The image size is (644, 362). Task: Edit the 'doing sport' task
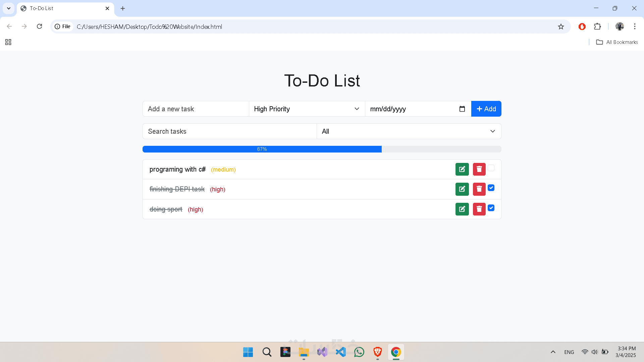pyautogui.click(x=462, y=209)
